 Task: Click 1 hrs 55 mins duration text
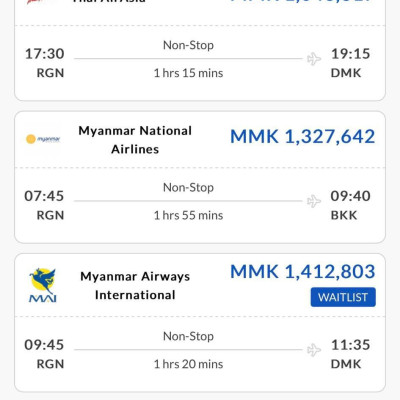[x=188, y=215]
